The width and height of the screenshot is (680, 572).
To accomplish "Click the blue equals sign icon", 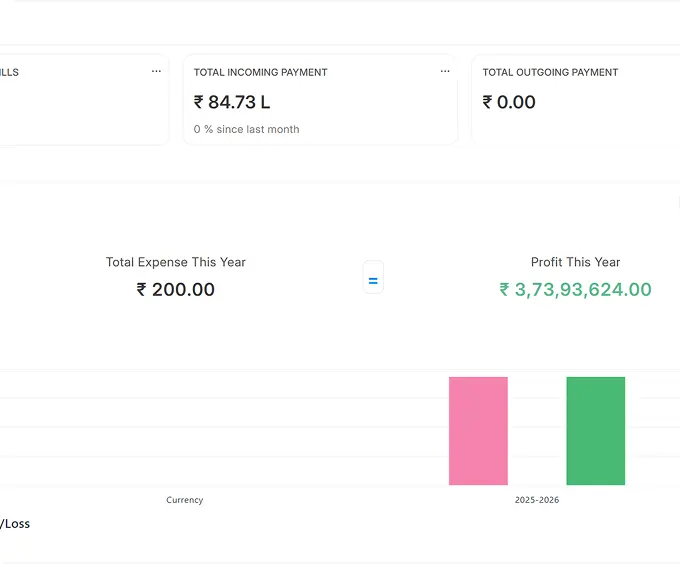I will point(373,281).
